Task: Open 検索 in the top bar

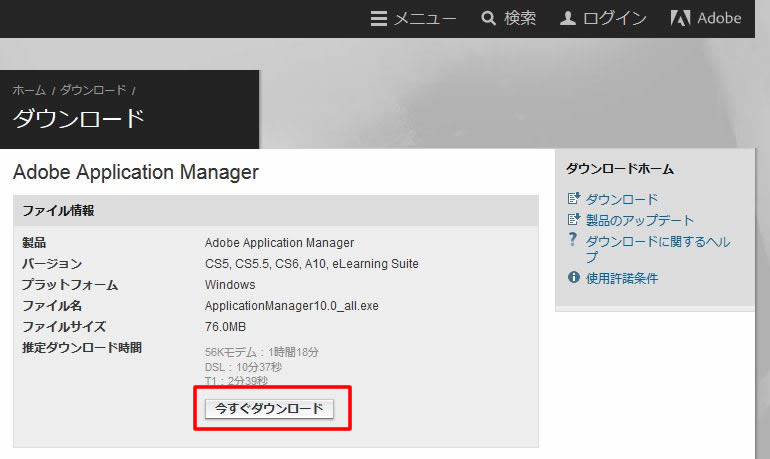Action: 520,18
